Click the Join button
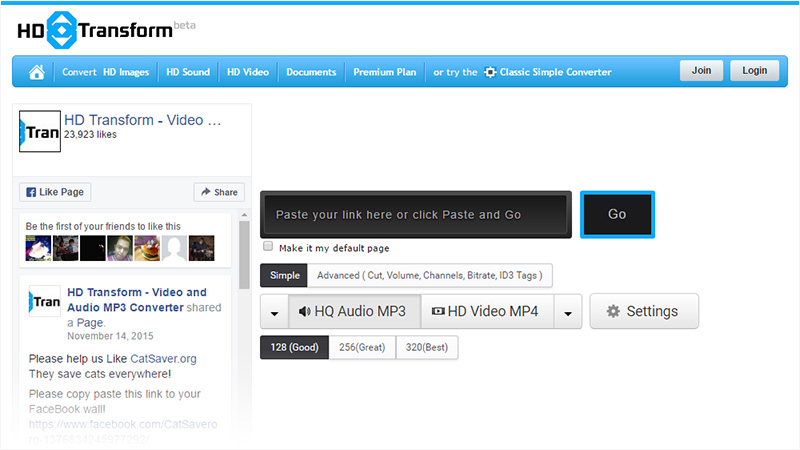This screenshot has height=450, width=800. (701, 70)
